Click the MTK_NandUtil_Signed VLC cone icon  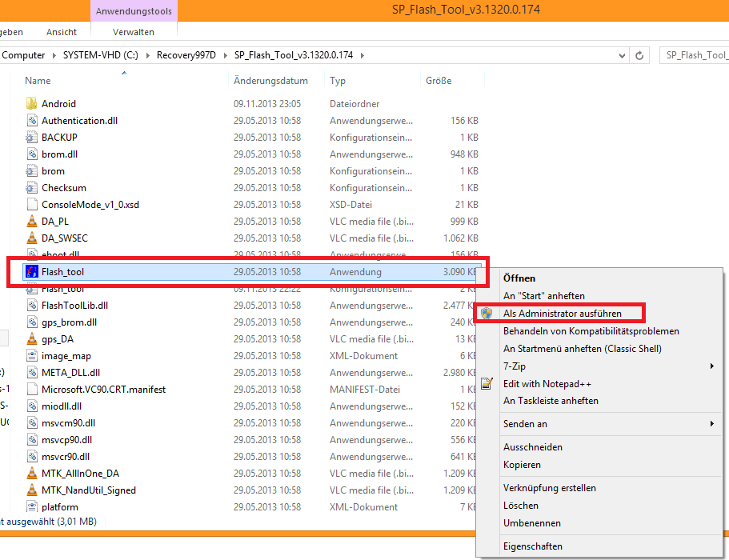point(32,490)
